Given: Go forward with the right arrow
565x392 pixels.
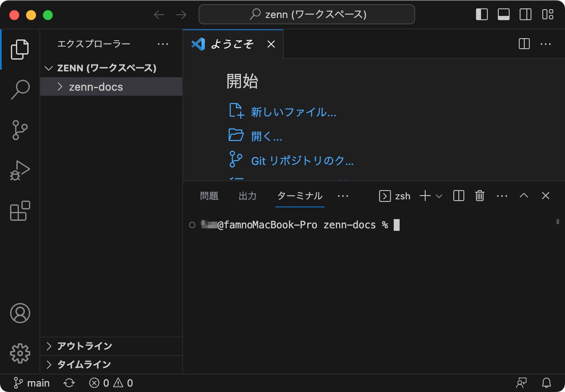Looking at the screenshot, I should 181,15.
